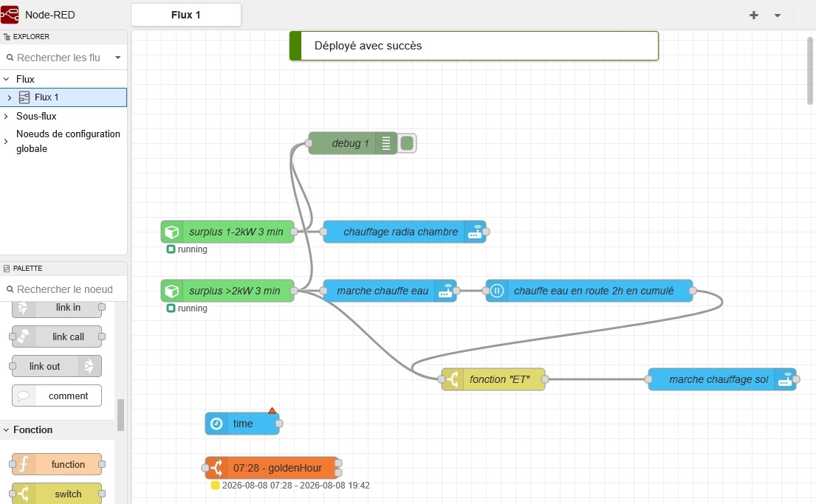
Task: Click the function node f icon in palette
Action: (x=23, y=464)
